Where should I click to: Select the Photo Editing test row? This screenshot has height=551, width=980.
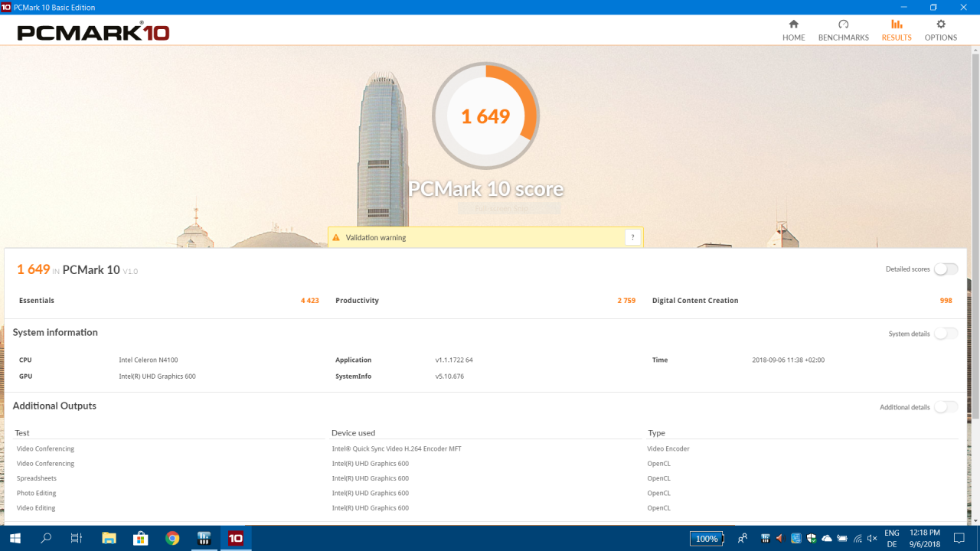(x=485, y=493)
